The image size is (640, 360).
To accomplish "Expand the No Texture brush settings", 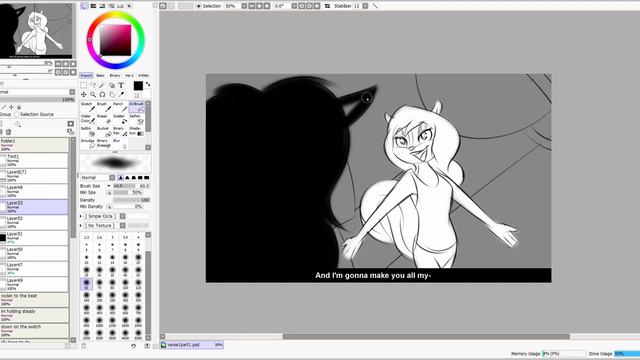I will tap(81, 225).
